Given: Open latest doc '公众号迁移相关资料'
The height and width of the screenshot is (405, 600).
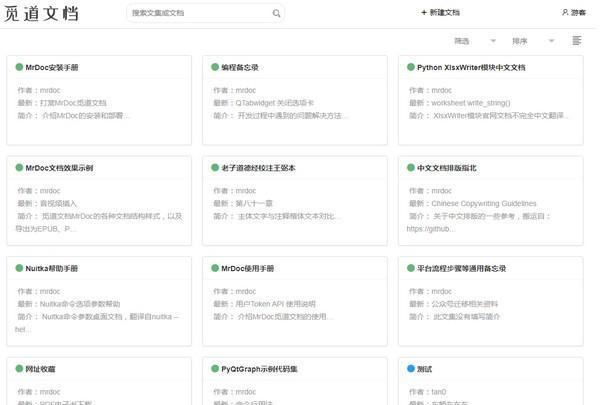Looking at the screenshot, I should click(x=465, y=304).
